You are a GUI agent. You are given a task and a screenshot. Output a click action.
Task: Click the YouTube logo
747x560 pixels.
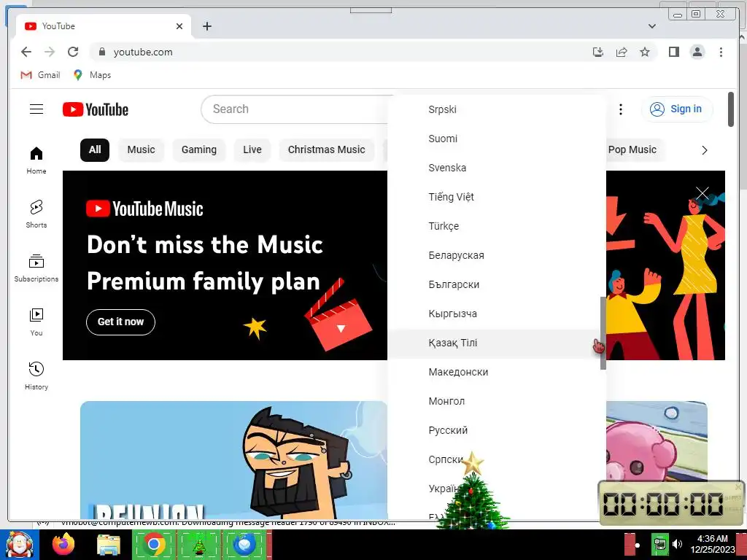[96, 109]
